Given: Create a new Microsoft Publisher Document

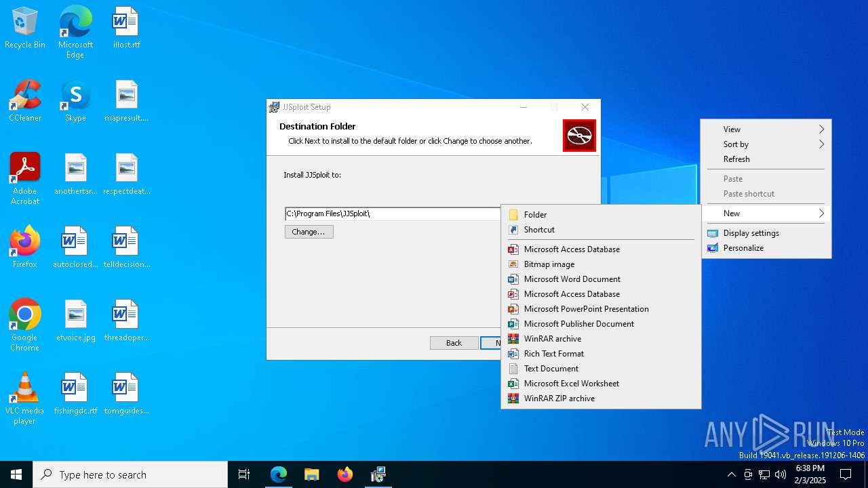Looking at the screenshot, I should 601,324.
